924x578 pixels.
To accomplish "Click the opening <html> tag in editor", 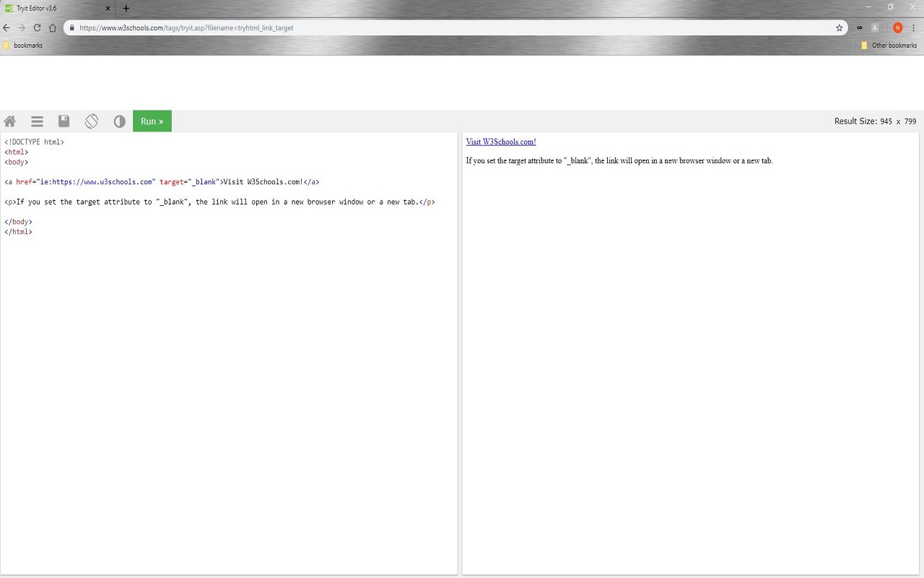I will (17, 152).
